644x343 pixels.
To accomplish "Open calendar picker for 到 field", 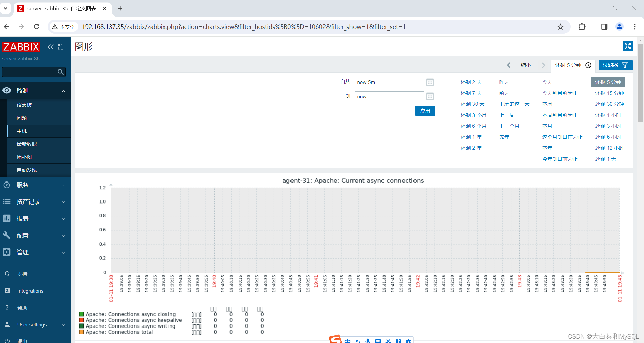I will [x=430, y=97].
